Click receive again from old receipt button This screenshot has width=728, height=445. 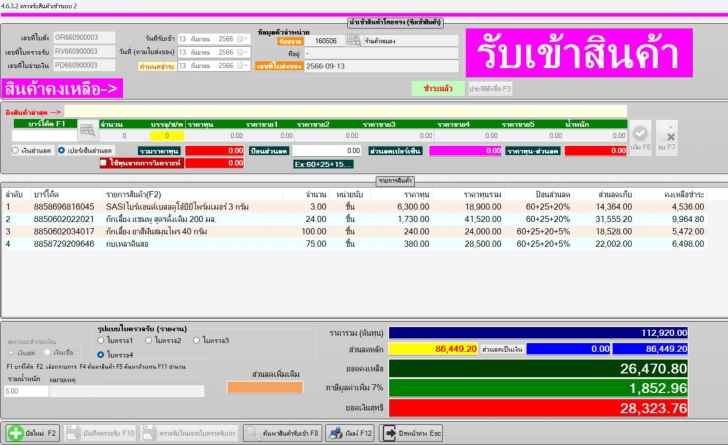click(x=189, y=433)
